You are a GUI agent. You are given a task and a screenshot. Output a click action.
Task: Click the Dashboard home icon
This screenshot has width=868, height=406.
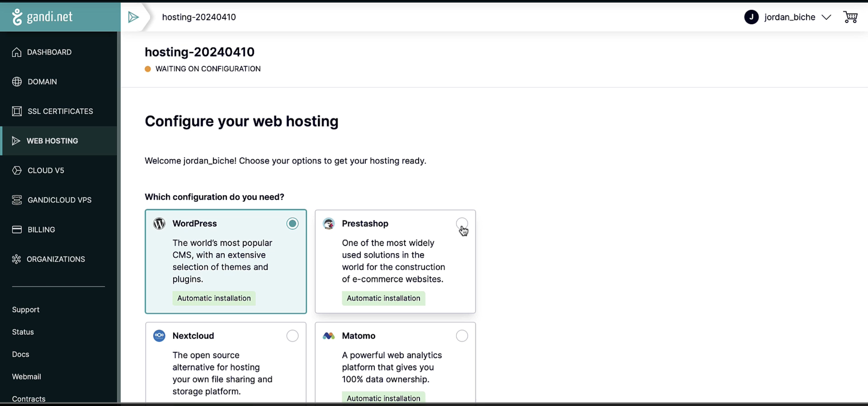pos(17,52)
